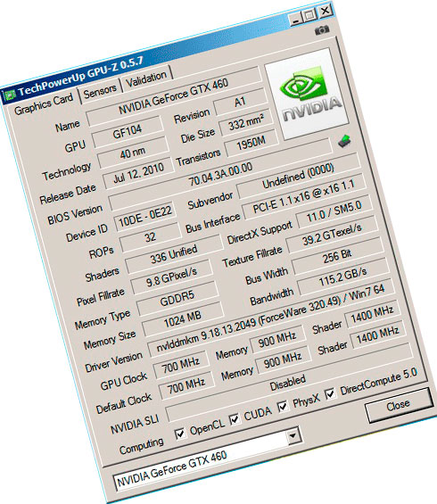Close the window with the X button
This screenshot has height=504, width=437.
(325, 11)
